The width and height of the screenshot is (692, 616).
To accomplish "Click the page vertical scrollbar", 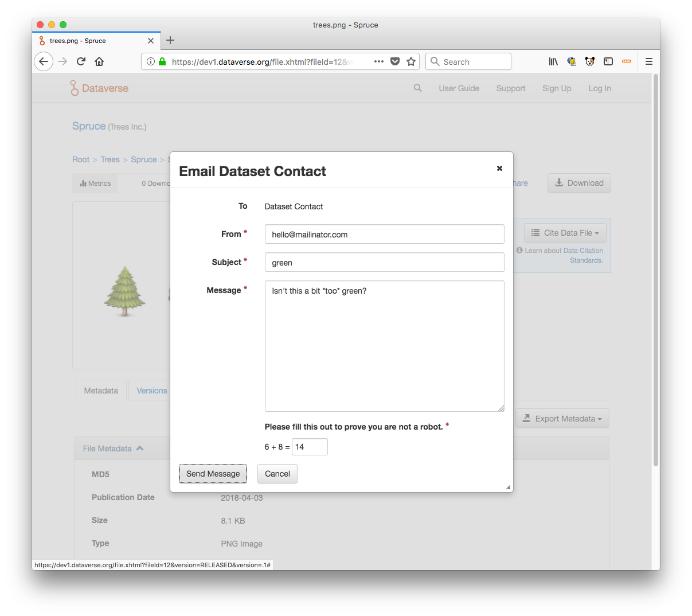I will (x=656, y=270).
